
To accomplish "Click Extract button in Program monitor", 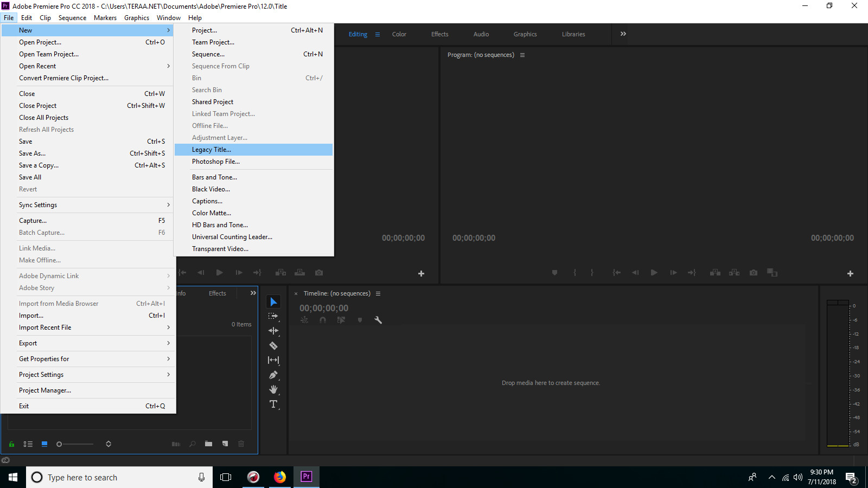I will pyautogui.click(x=734, y=273).
